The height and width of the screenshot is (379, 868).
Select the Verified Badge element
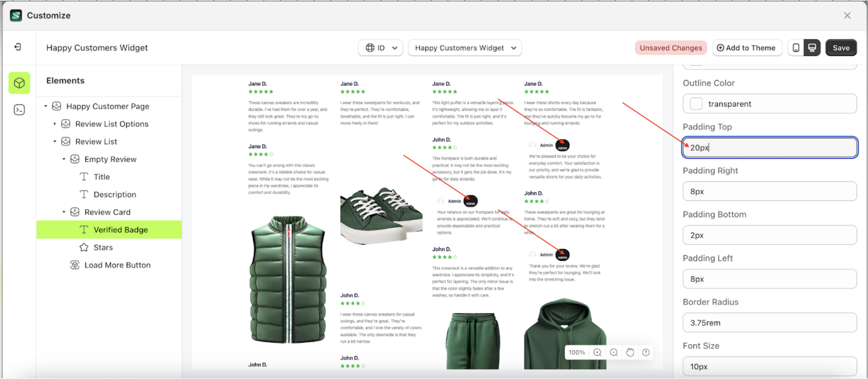[120, 230]
